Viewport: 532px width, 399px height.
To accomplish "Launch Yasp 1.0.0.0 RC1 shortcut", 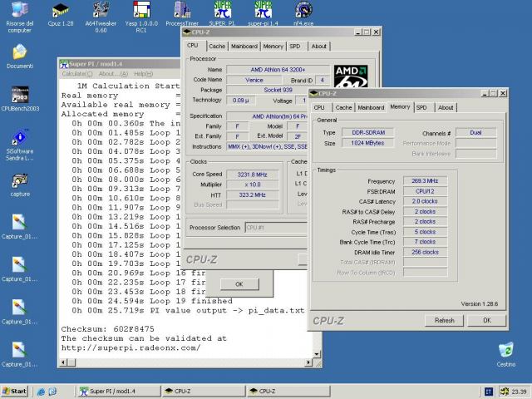I will point(141,17).
